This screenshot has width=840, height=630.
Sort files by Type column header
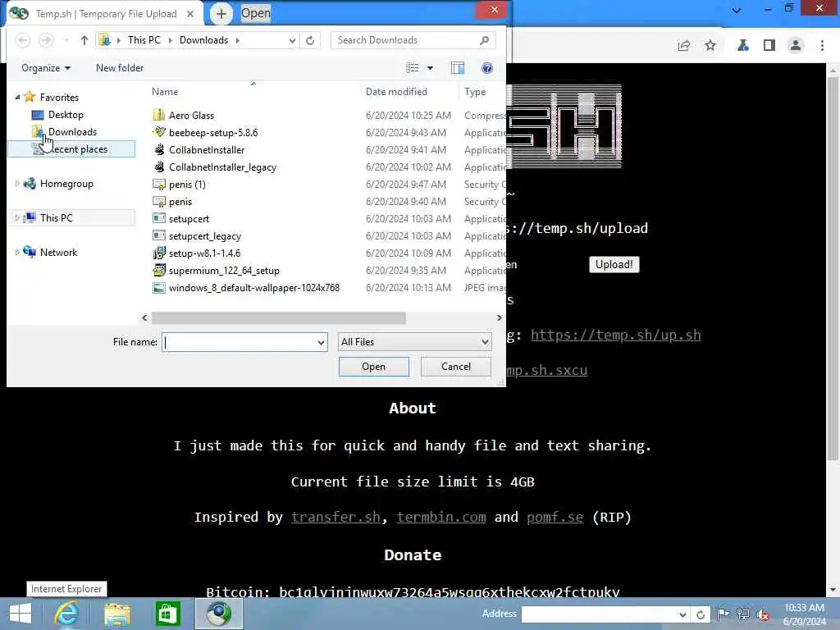click(x=475, y=92)
